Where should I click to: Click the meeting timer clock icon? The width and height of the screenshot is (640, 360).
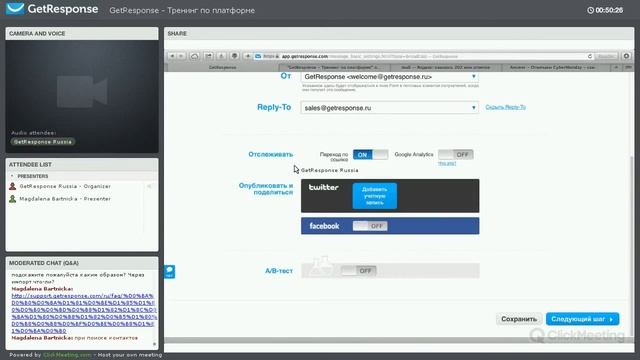[590, 10]
